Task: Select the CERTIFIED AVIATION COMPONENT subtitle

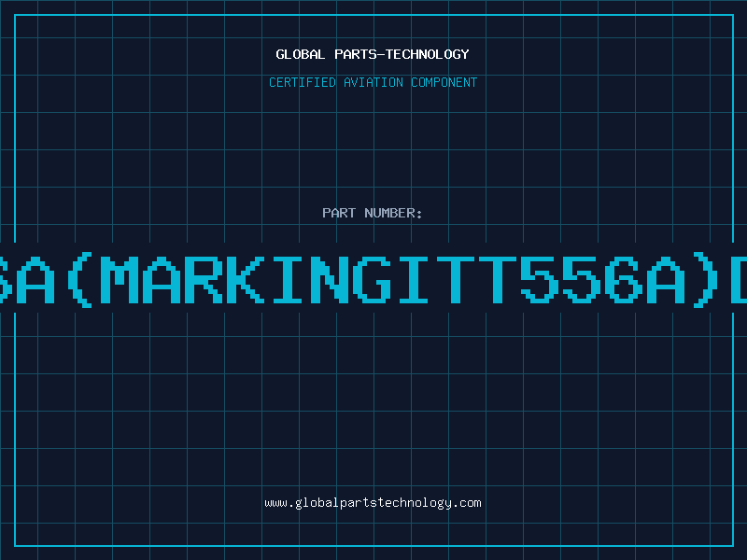Action: click(373, 82)
